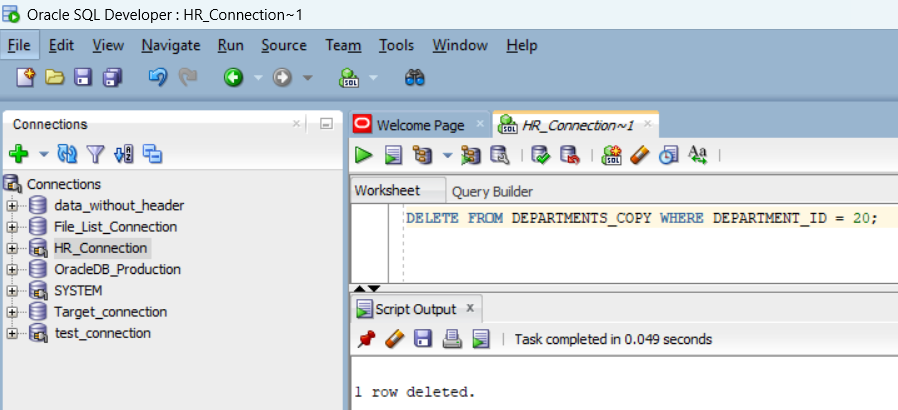The image size is (898, 410).
Task: Commit changes with the green check database icon
Action: click(541, 155)
